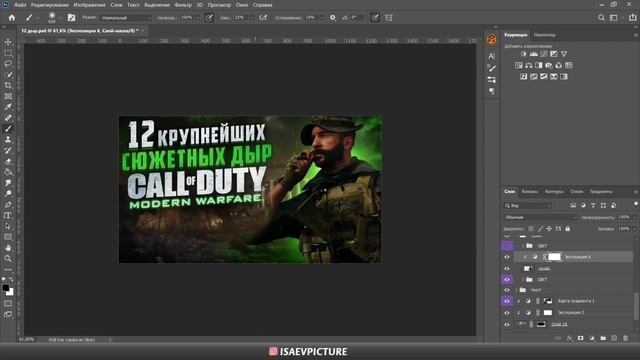Click the background color swatch

click(10, 292)
